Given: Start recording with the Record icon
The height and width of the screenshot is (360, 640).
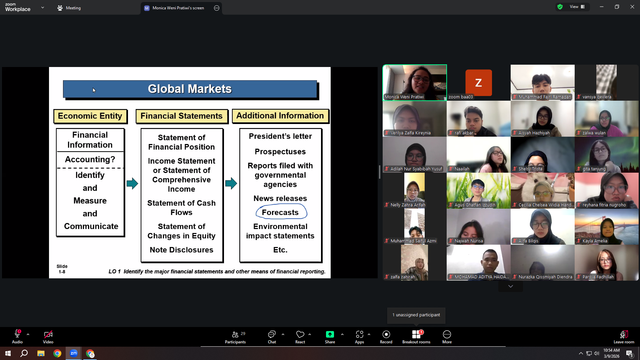Looking at the screenshot, I should [386, 334].
